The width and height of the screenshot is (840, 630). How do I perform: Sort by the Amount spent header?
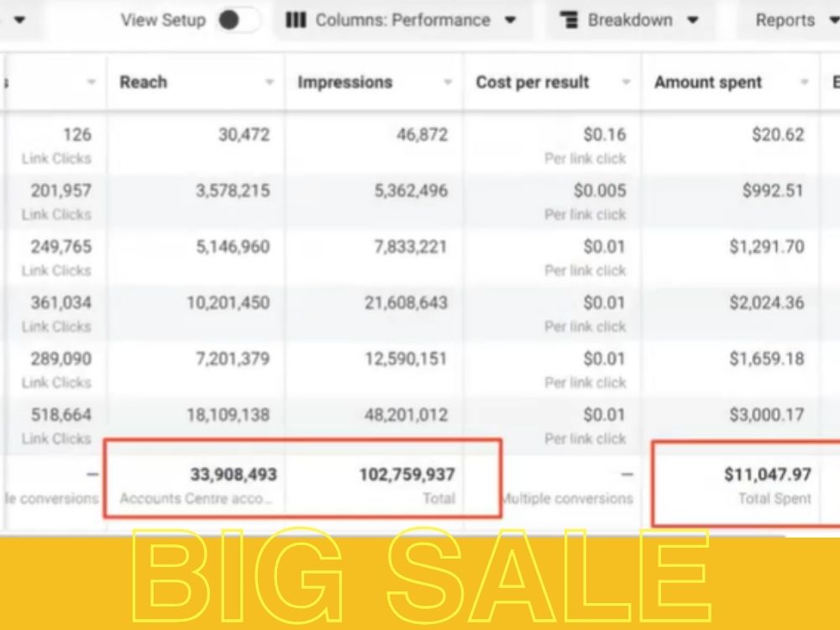pyautogui.click(x=708, y=82)
